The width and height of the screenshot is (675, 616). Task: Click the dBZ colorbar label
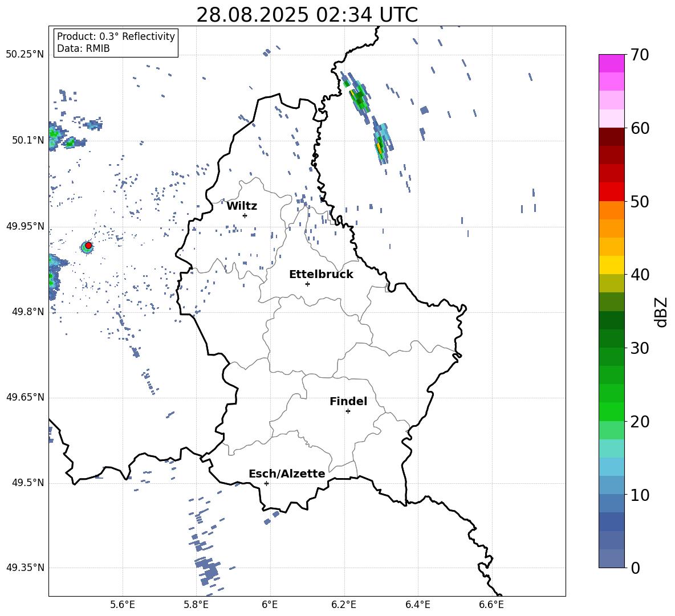[661, 312]
